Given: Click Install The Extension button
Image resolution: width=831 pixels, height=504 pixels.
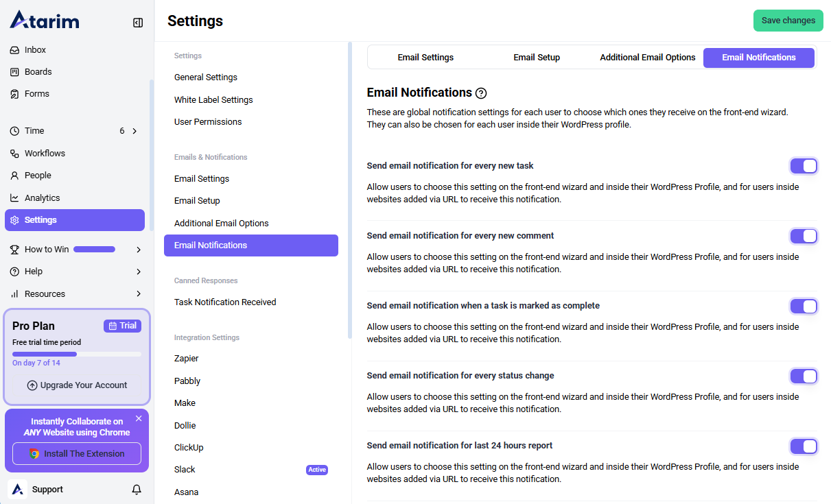Looking at the screenshot, I should point(77,454).
